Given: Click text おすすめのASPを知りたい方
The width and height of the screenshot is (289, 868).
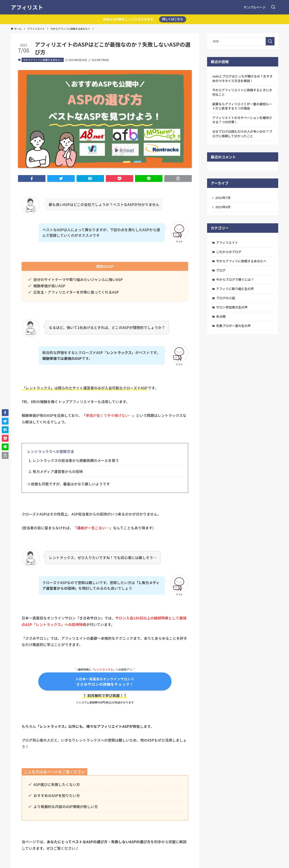Looking at the screenshot, I should tap(56, 796).
